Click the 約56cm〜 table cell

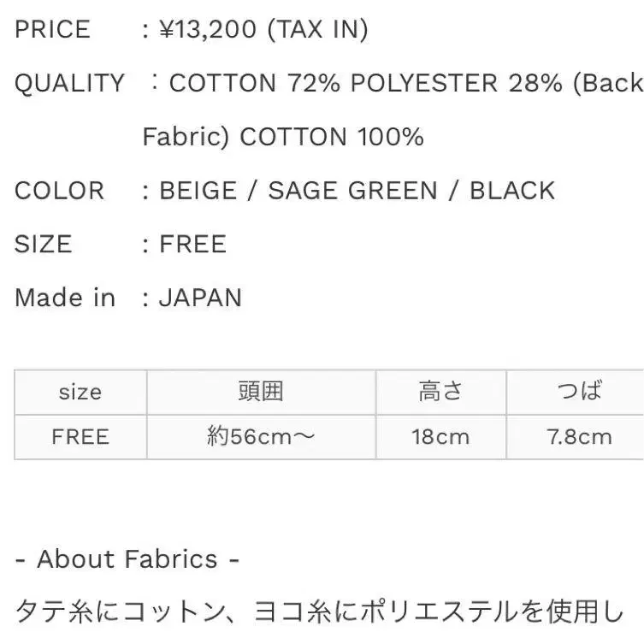[x=261, y=437]
